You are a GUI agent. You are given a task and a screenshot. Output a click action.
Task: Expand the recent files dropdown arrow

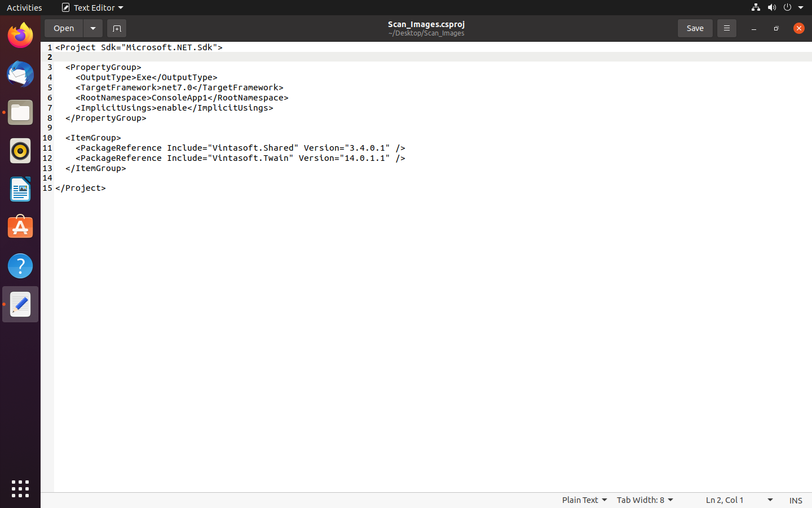pos(93,28)
